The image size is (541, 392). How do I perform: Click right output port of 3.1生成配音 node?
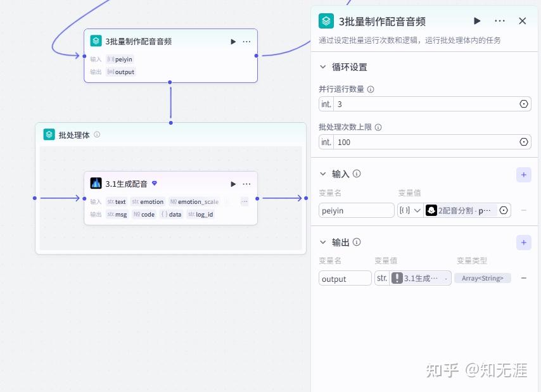pyautogui.click(x=257, y=199)
